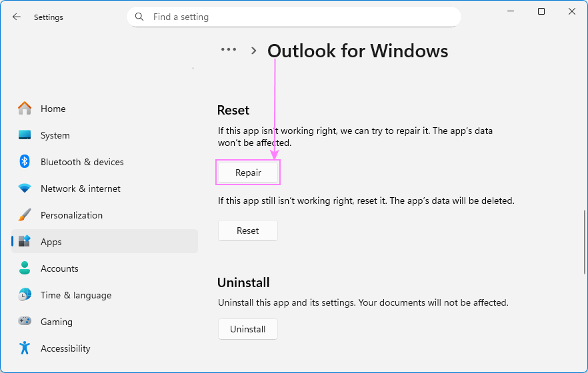Select the Apps category
Image resolution: width=588 pixels, height=373 pixels.
104,242
